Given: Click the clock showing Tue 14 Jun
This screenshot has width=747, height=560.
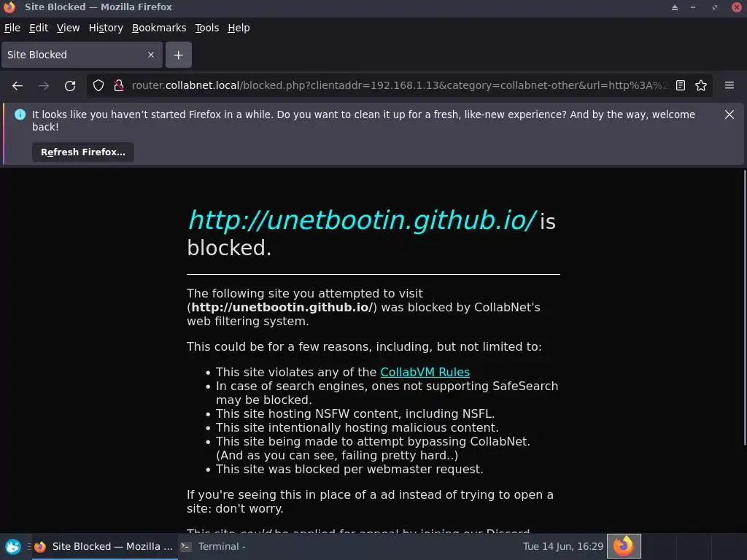Looking at the screenshot, I should click(x=562, y=547).
